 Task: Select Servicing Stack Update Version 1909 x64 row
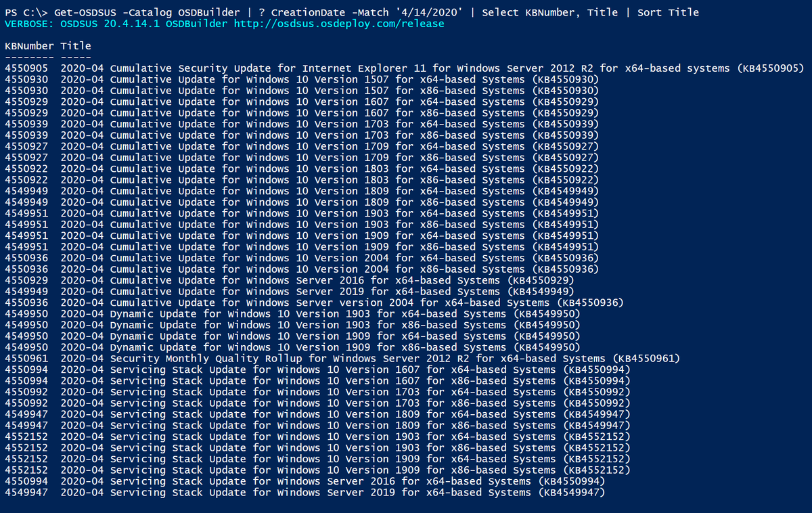[x=317, y=460]
